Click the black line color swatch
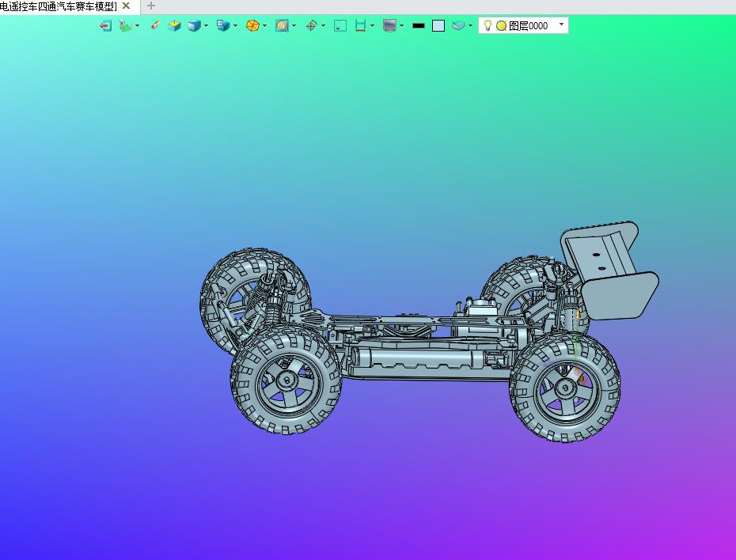 [x=418, y=26]
